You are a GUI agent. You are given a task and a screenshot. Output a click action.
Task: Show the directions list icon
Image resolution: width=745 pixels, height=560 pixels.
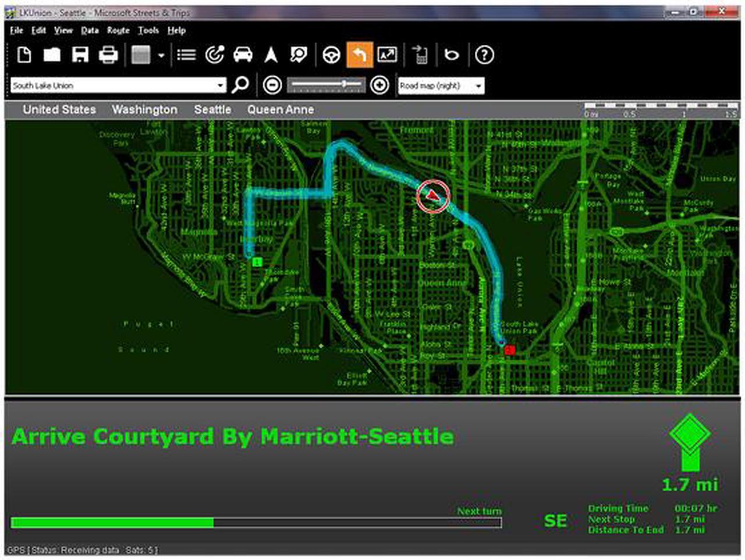[186, 55]
